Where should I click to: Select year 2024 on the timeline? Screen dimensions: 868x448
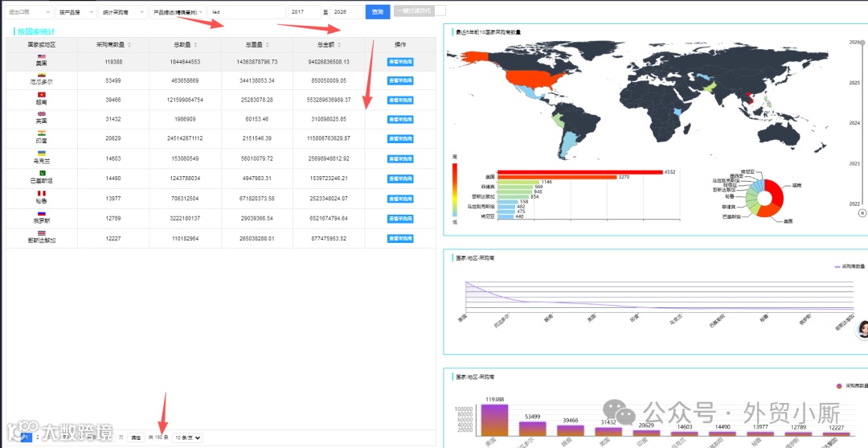click(x=854, y=123)
